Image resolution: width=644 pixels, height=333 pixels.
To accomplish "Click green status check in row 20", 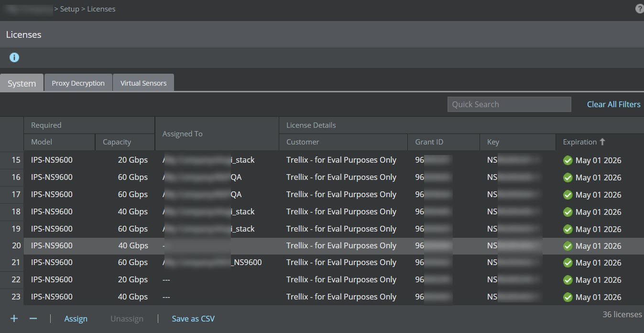I will (568, 246).
